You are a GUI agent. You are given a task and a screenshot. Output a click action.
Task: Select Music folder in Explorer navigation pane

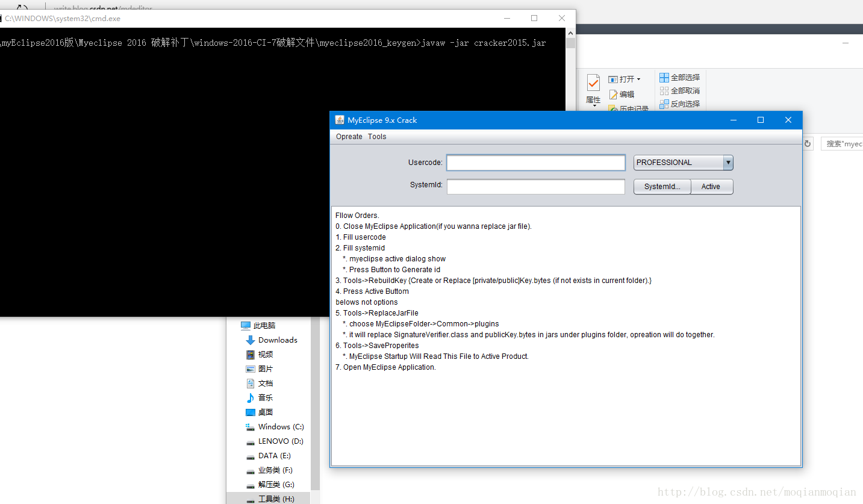pyautogui.click(x=266, y=398)
